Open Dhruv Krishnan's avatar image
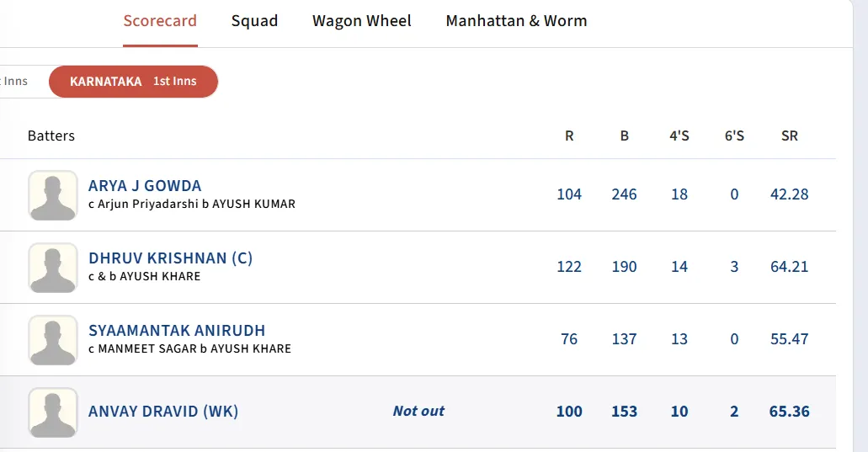The image size is (868, 452). (x=53, y=268)
